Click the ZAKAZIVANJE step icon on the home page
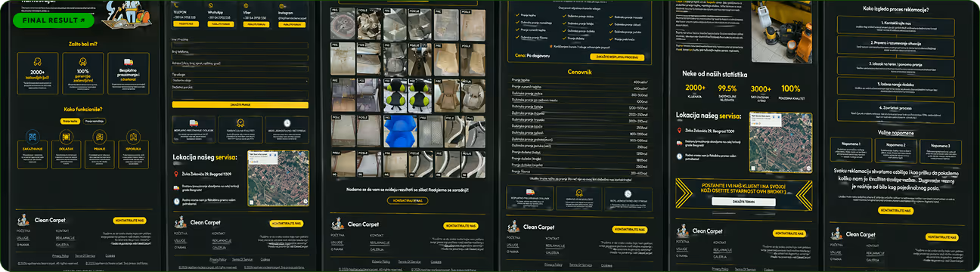This screenshot has height=272, width=980. coord(32,138)
